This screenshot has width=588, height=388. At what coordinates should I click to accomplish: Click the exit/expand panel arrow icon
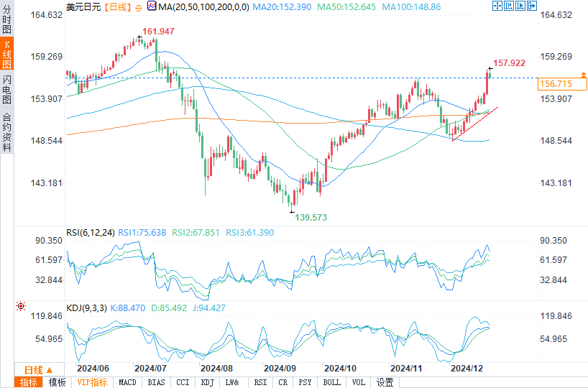pos(532,6)
